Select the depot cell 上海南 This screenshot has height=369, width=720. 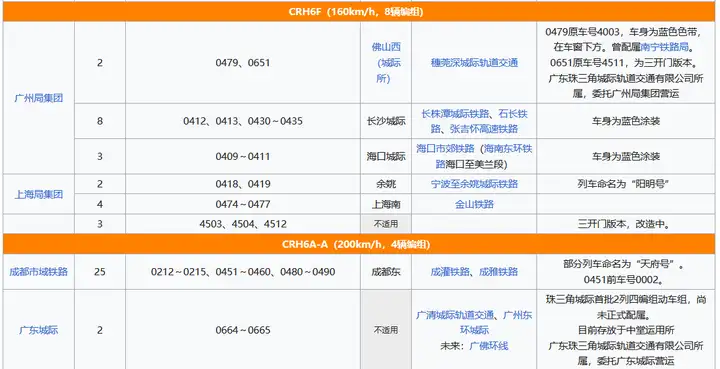[386, 204]
